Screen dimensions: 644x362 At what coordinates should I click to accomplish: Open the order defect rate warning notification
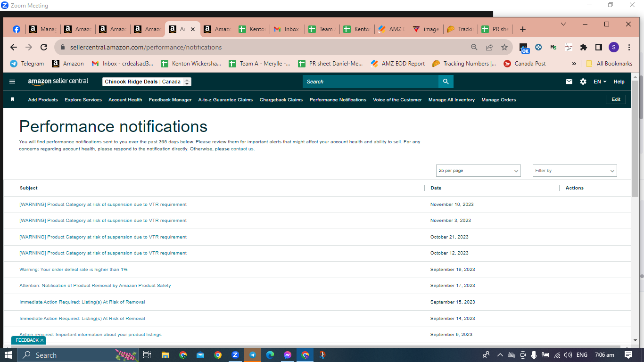click(74, 270)
